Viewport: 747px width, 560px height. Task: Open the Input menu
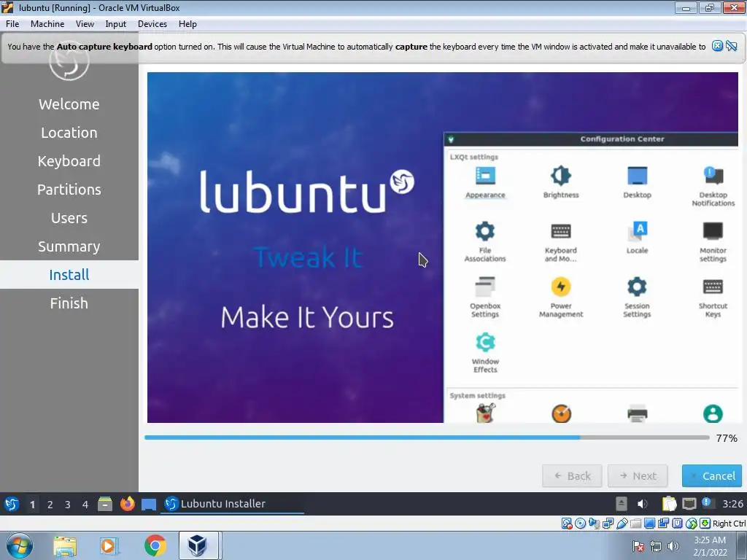click(116, 24)
